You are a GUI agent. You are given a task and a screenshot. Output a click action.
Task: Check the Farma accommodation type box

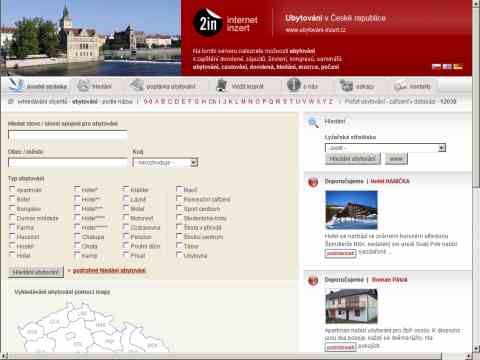pyautogui.click(x=12, y=227)
